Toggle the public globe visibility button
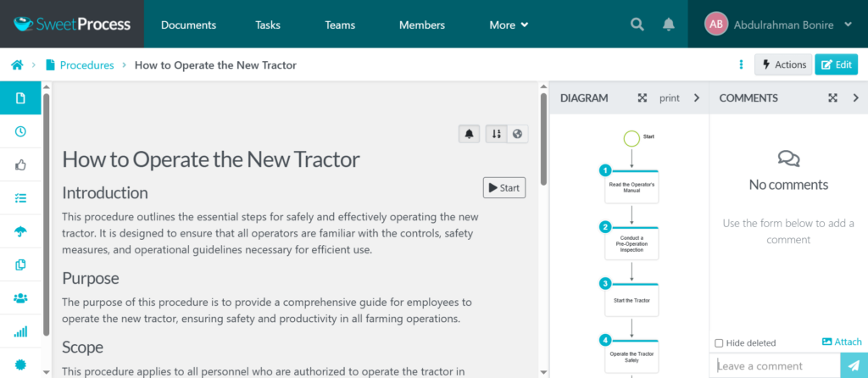The height and width of the screenshot is (378, 868). pos(516,134)
